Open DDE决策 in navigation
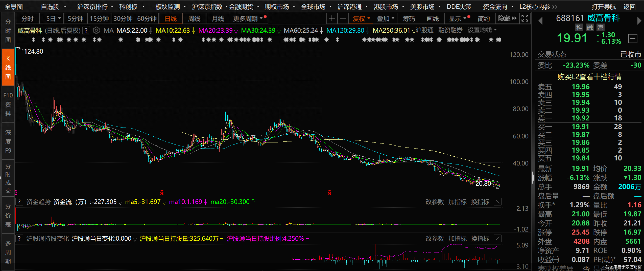Image resolution: width=644 pixels, height=271 pixels. [x=459, y=7]
